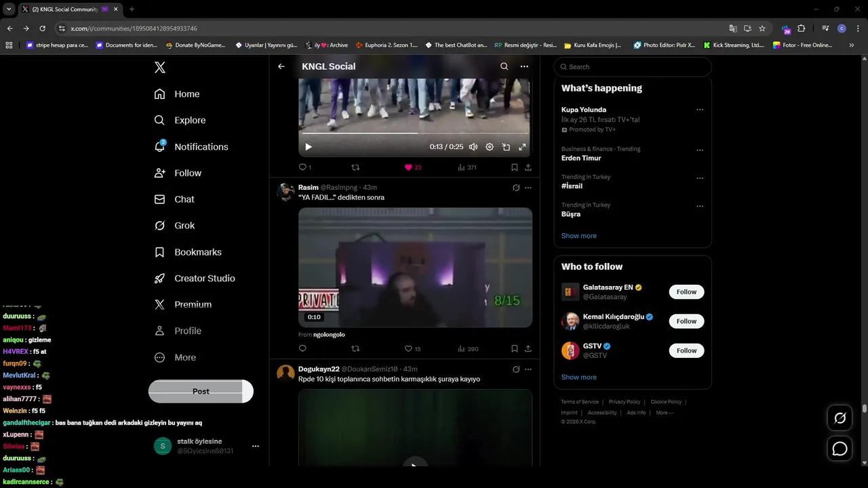Screen dimensions: 868x488
Task: Open Chat from the sidebar
Action: coord(174,200)
